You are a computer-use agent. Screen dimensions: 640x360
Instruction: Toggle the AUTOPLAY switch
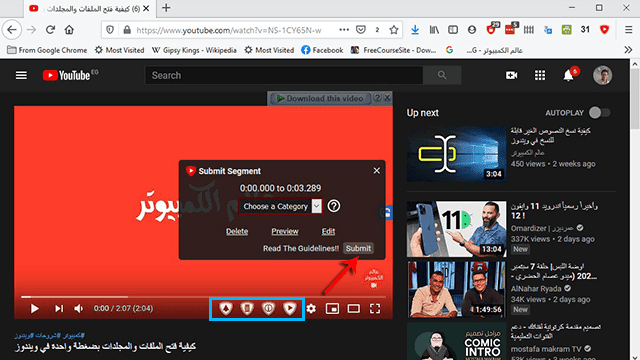pos(599,113)
